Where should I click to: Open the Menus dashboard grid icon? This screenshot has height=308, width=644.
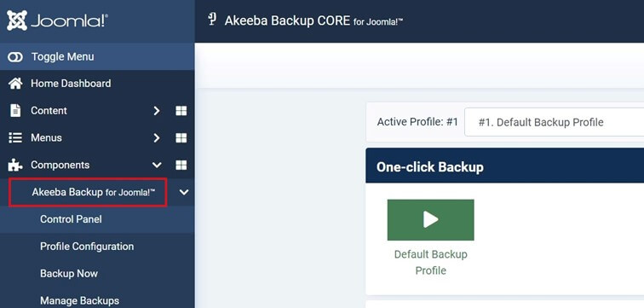181,137
